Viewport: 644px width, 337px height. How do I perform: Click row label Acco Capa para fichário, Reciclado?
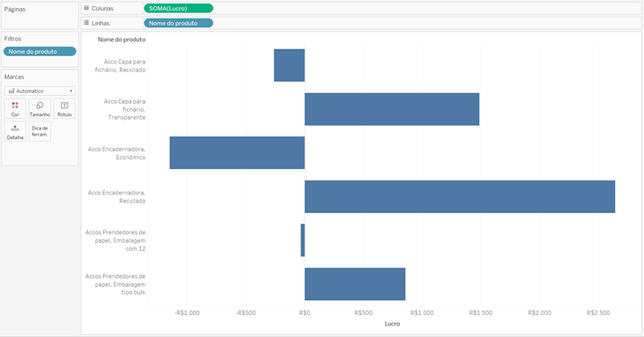tap(120, 66)
